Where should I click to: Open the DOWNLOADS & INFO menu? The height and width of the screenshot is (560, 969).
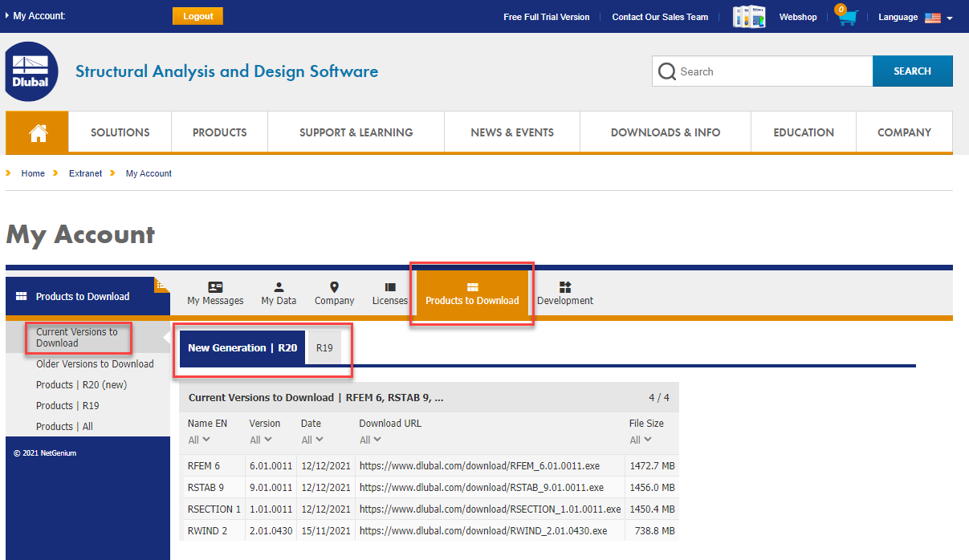pos(665,132)
